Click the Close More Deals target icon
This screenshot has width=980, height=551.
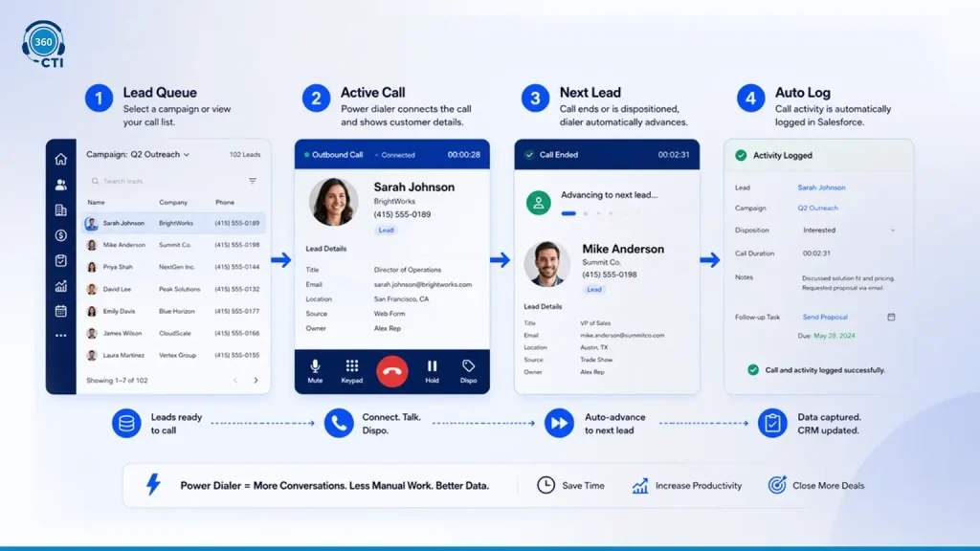coord(777,485)
